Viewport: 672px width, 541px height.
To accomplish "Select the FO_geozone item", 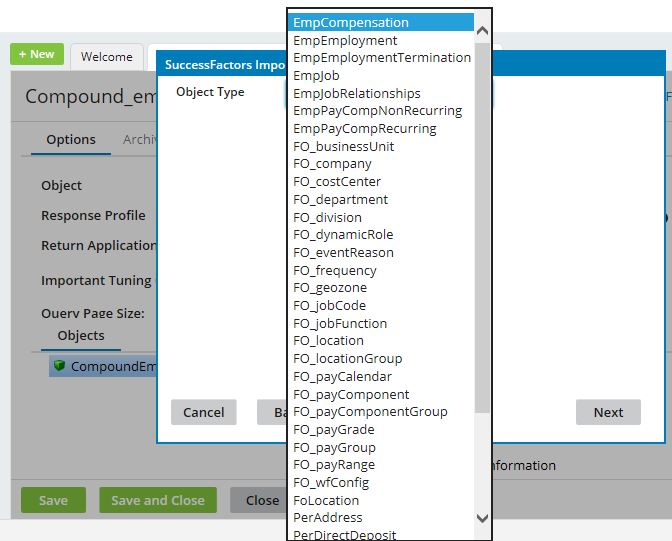I will coord(381,288).
